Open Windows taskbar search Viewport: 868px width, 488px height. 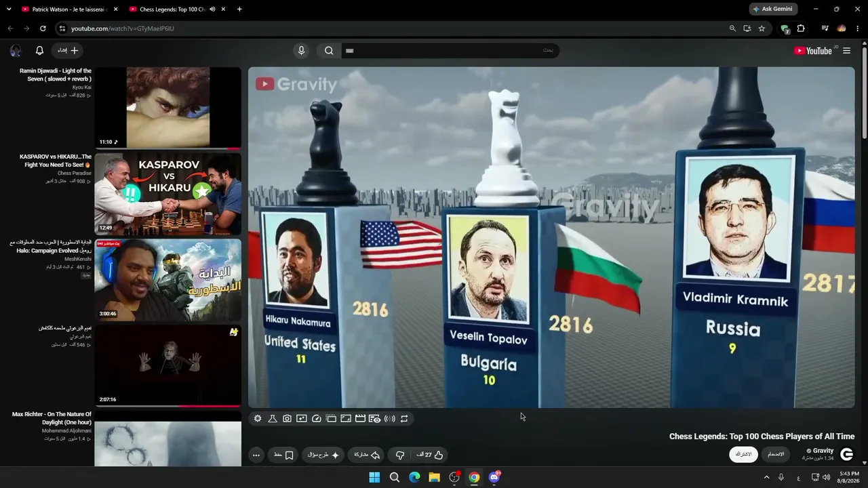point(395,477)
